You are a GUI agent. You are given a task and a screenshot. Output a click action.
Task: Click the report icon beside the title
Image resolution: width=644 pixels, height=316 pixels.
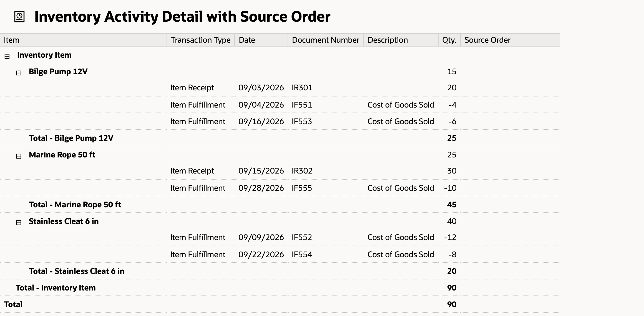coord(19,17)
